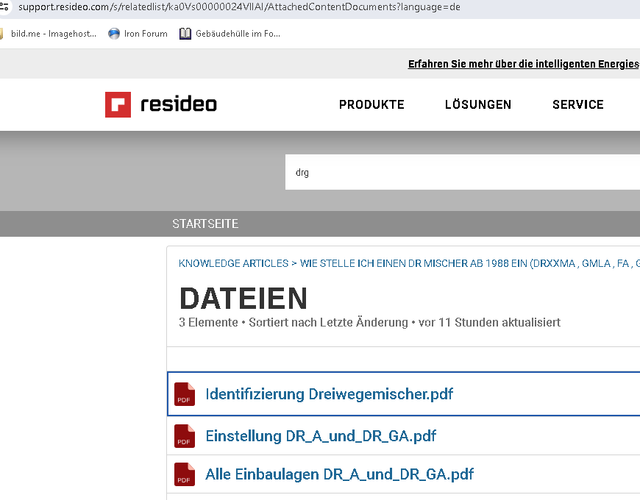Viewport: 640px width, 500px height.
Task: Open bild.me Imagehost bookmark
Action: (48, 33)
